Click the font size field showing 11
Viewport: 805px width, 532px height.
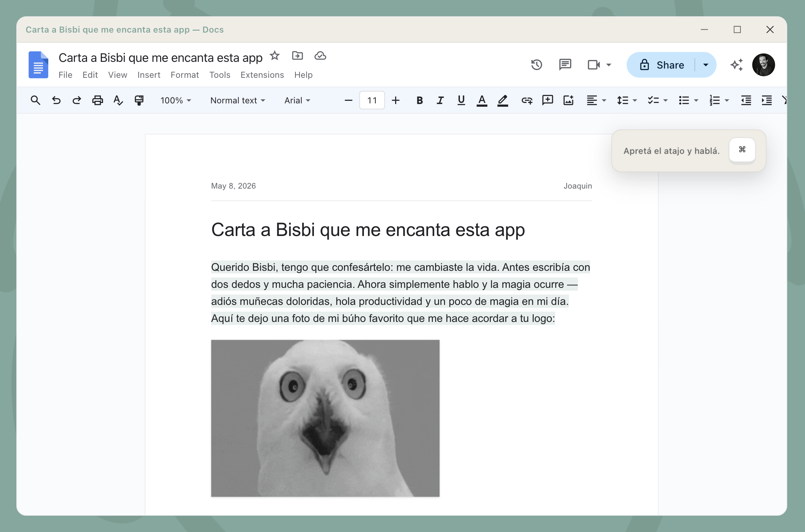[372, 100]
